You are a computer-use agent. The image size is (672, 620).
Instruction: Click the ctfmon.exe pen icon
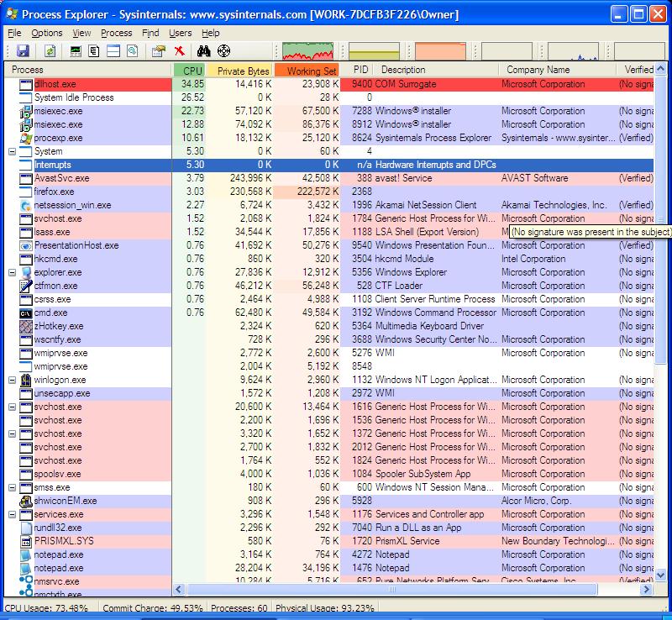(x=26, y=286)
